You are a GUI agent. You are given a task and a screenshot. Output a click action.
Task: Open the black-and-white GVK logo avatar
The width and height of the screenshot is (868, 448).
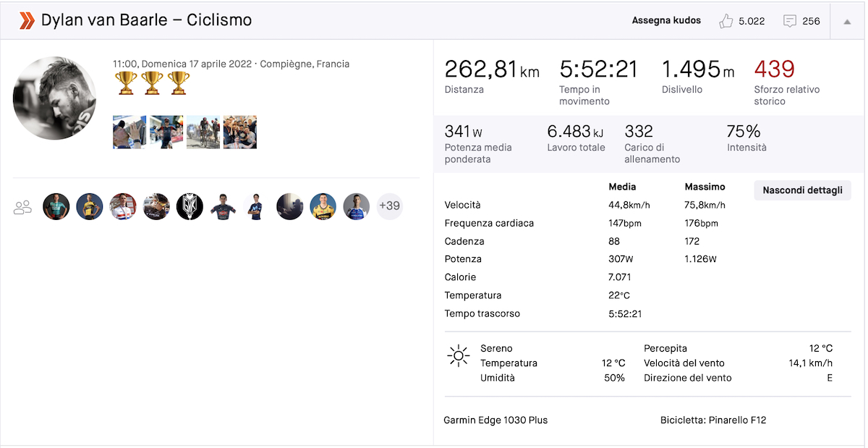(x=190, y=206)
